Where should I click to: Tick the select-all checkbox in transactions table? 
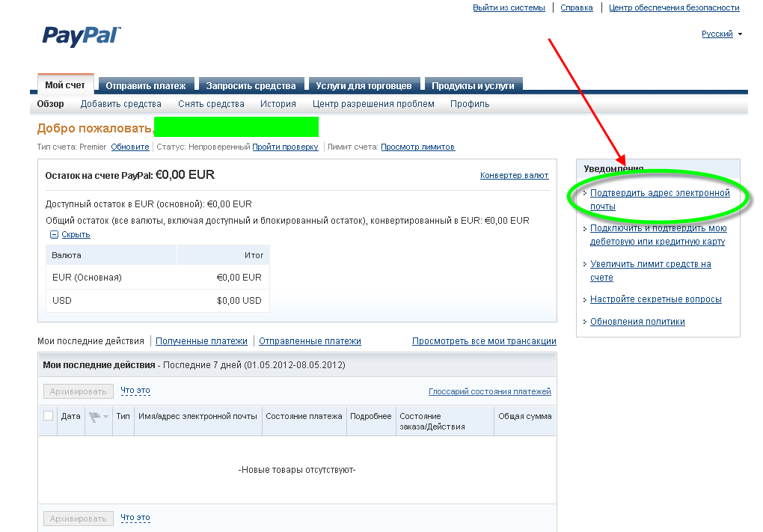tap(48, 416)
